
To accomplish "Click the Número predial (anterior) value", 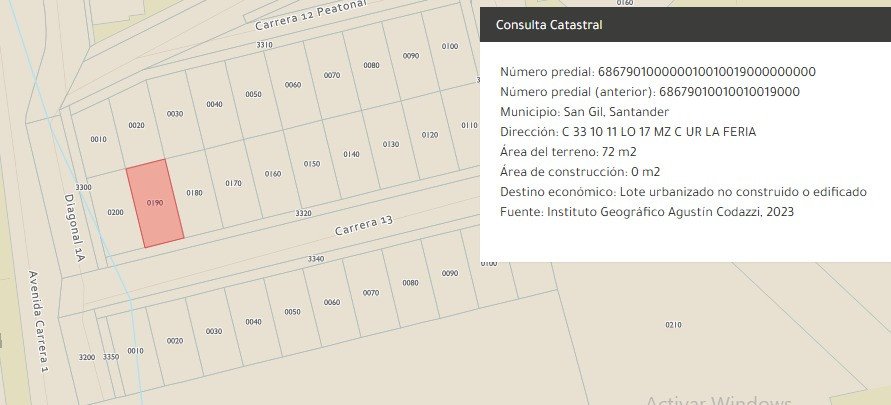I will (x=730, y=92).
